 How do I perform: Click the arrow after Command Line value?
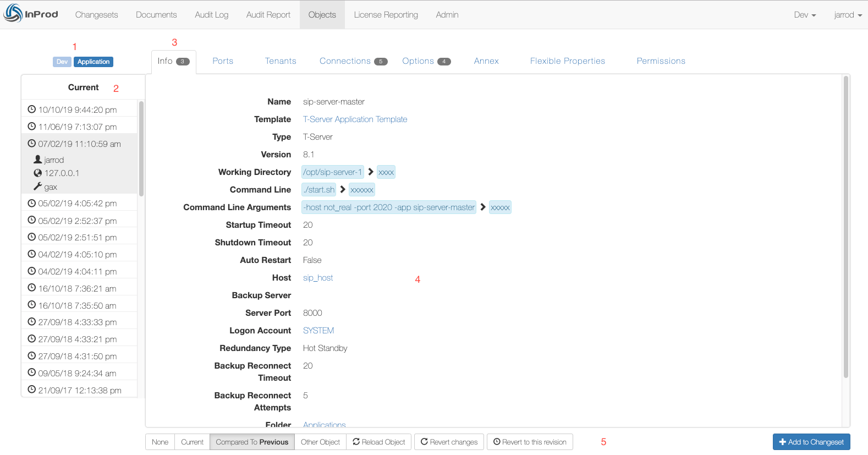tap(343, 190)
